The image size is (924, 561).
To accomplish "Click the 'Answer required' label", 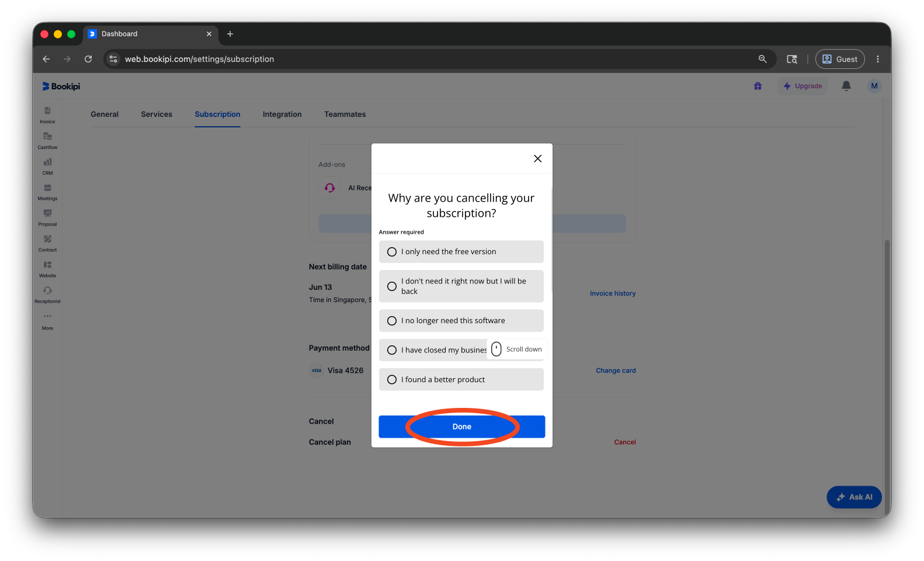I will [401, 232].
